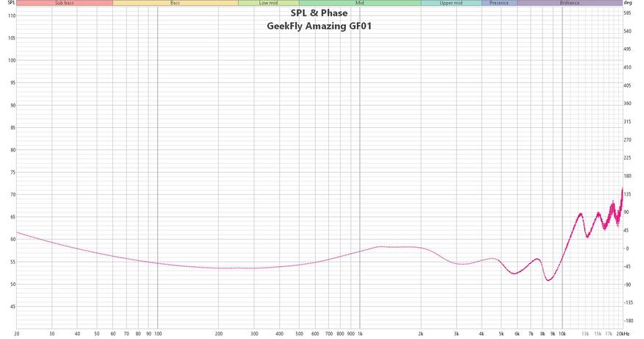The image size is (644, 339).
Task: Click the 585 degree axis value
Action: pos(627,13)
